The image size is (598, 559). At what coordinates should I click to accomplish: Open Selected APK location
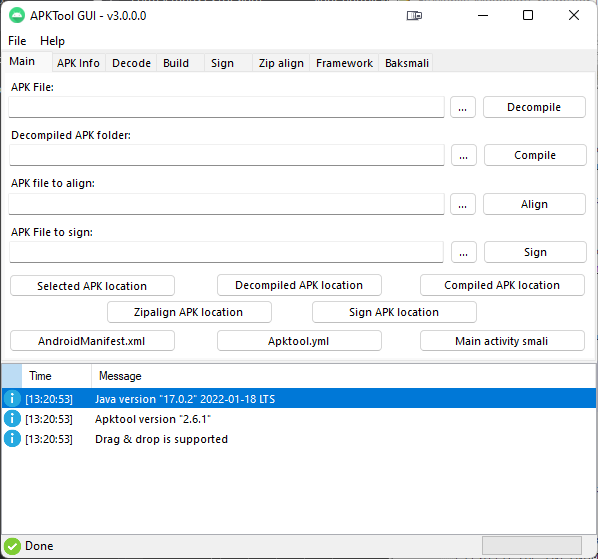[92, 286]
